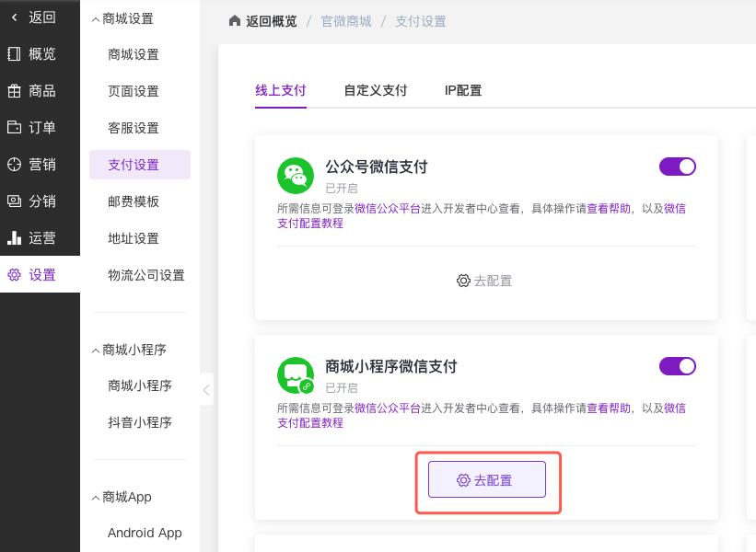Click the 概览 overview sidebar icon
The height and width of the screenshot is (552, 756).
[14, 53]
